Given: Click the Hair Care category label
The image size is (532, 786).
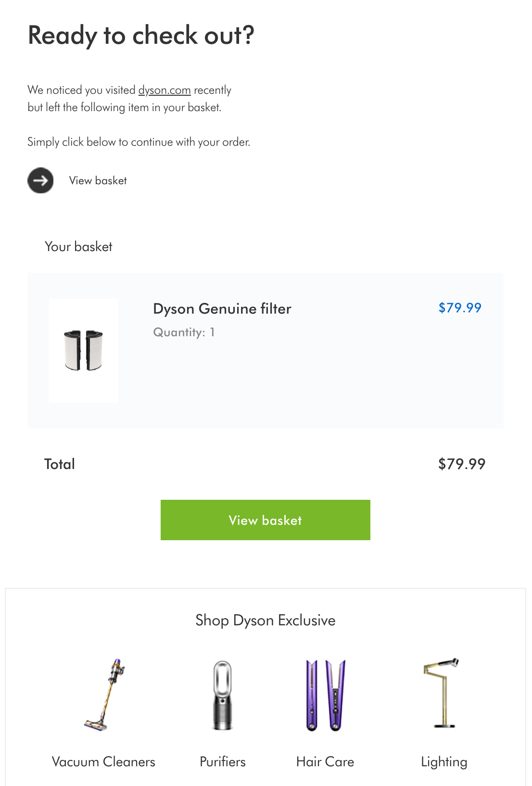Looking at the screenshot, I should 325,762.
